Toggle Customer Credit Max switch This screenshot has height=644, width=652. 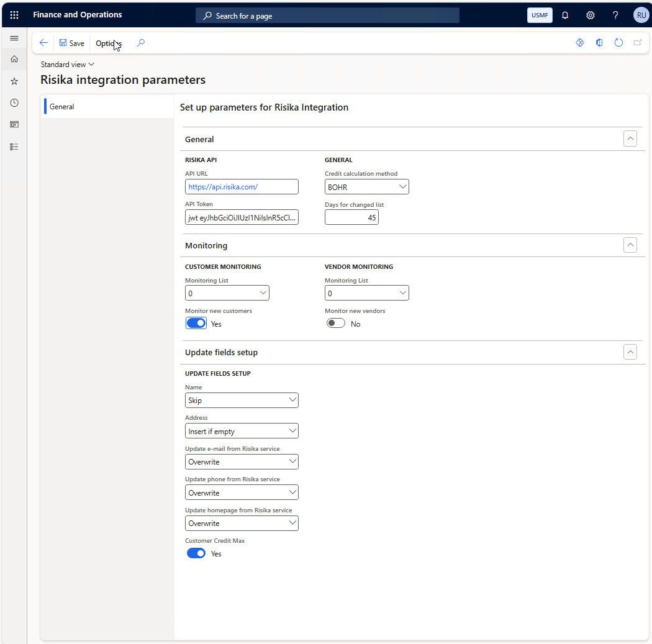[196, 553]
